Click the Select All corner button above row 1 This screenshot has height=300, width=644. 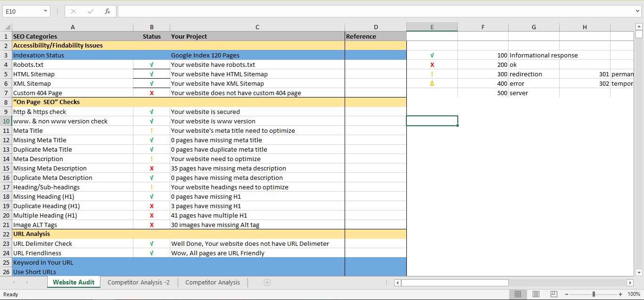click(6, 27)
